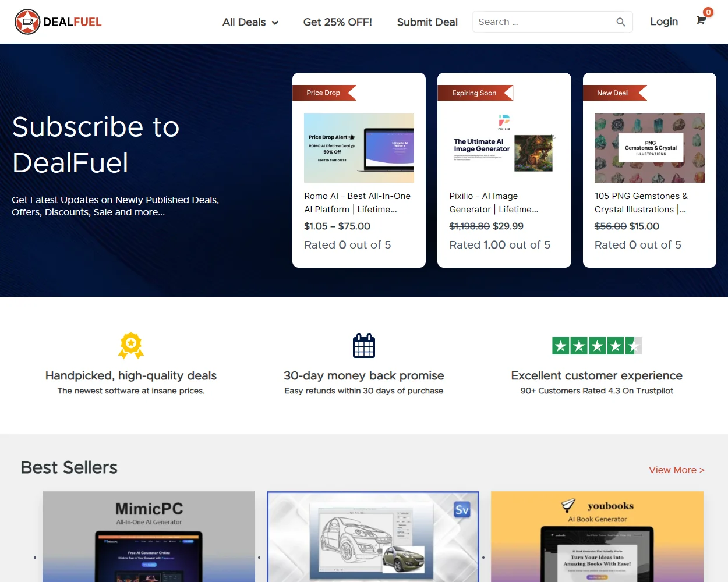Click the DealFuel logo
The image size is (728, 582).
58,22
